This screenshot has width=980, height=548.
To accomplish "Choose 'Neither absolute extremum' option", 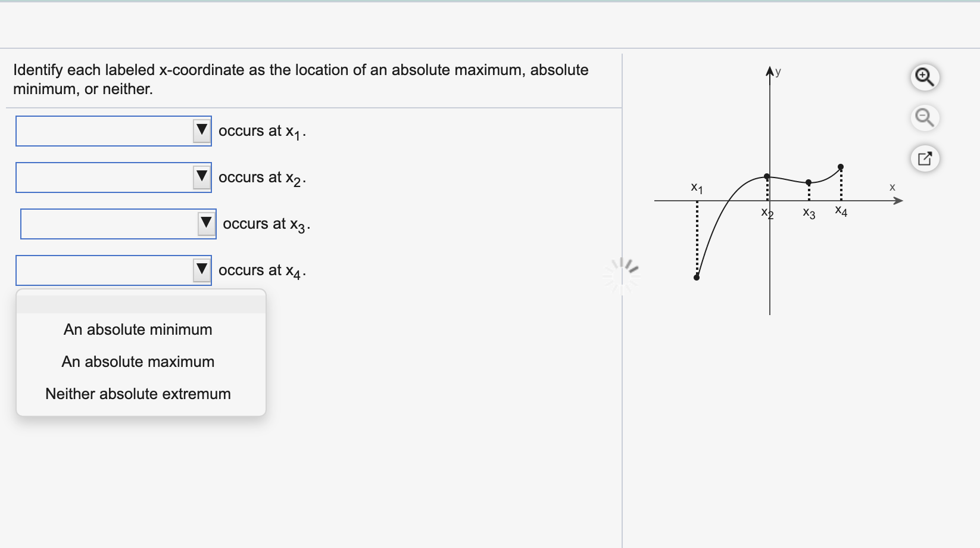I will tap(138, 394).
